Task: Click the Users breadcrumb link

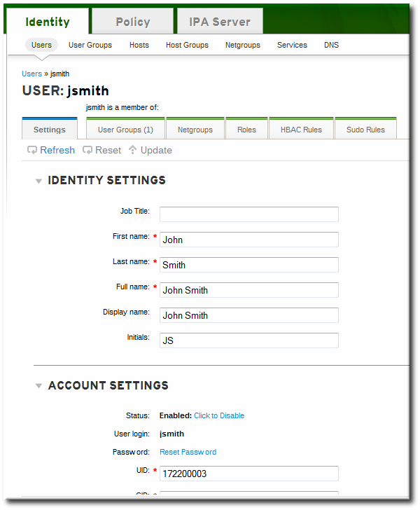Action: point(31,74)
